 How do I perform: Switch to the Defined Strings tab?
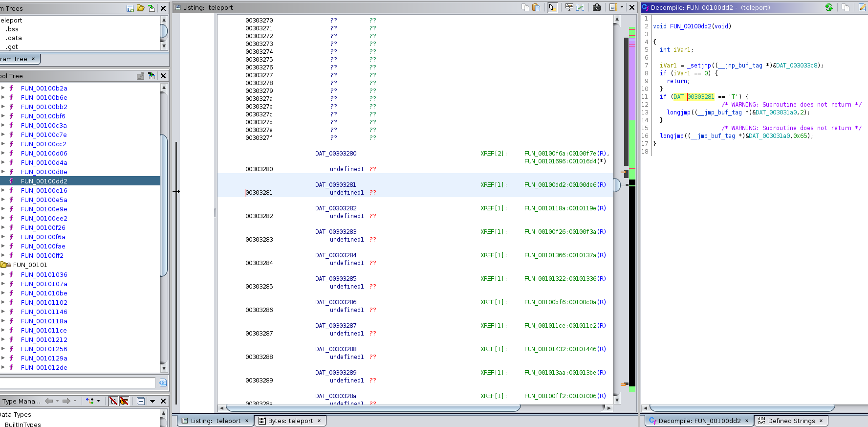coord(791,421)
